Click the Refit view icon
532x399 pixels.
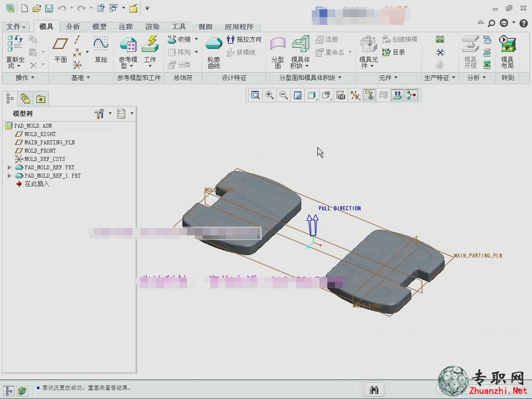[255, 96]
